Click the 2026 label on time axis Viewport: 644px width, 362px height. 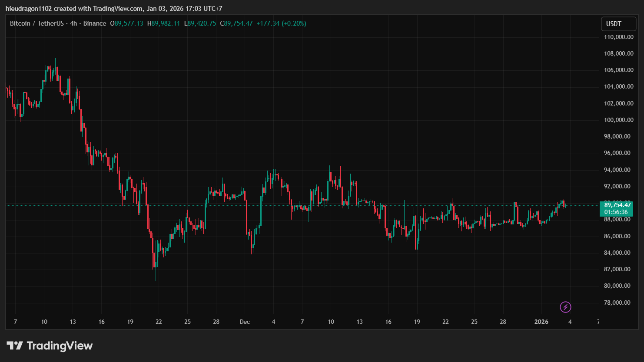click(x=541, y=322)
